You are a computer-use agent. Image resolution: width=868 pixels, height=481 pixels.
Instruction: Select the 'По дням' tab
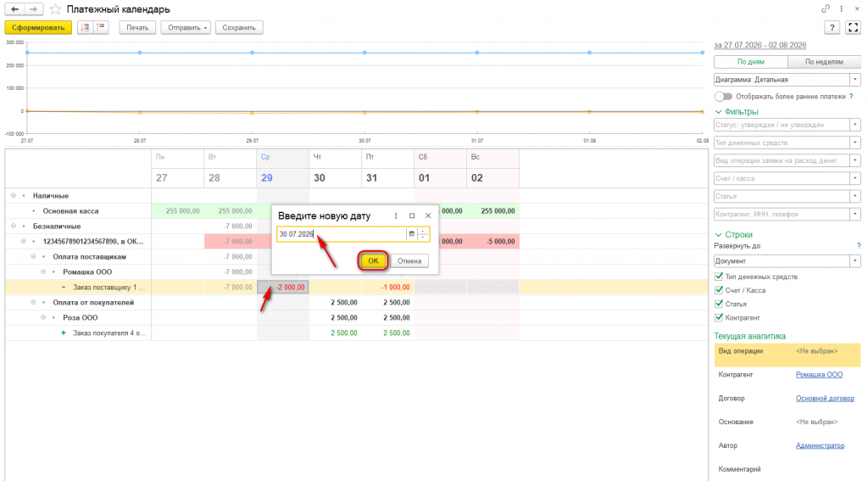coord(751,62)
